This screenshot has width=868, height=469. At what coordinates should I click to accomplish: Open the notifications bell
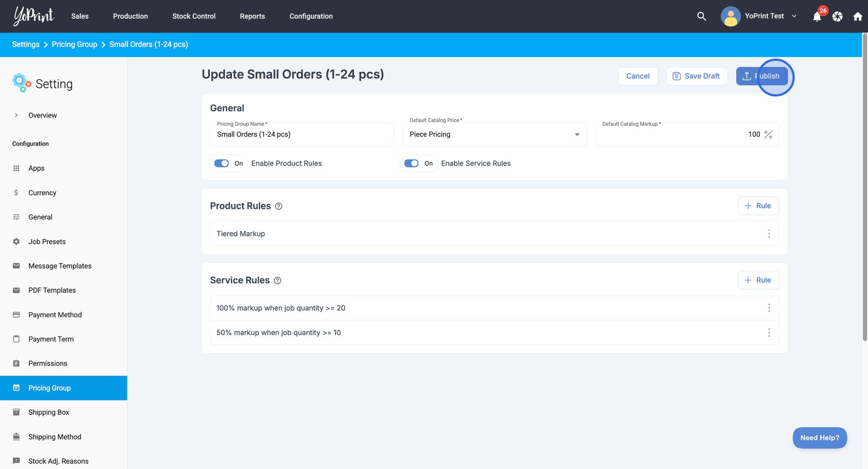tap(817, 16)
